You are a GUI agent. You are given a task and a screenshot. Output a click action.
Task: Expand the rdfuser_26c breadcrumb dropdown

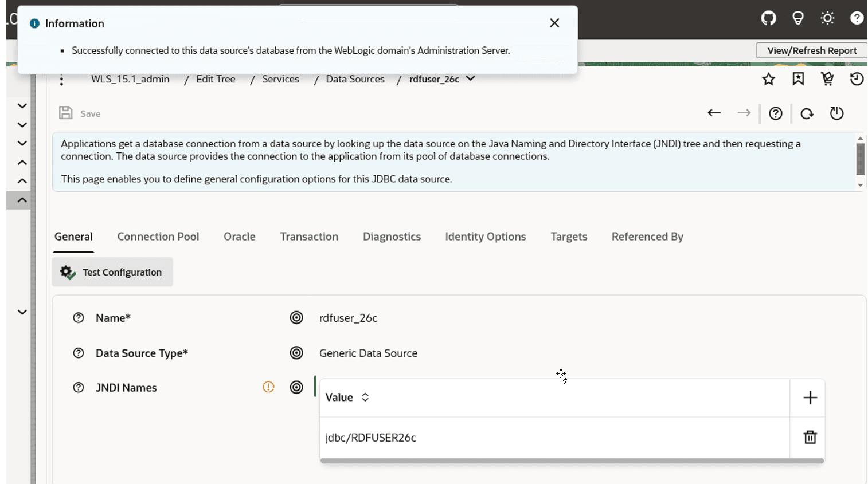click(470, 78)
